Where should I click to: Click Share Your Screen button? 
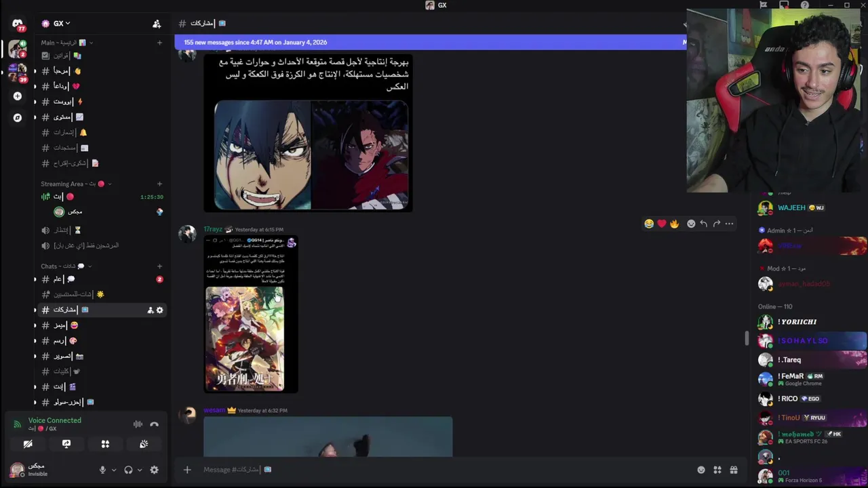66,444
